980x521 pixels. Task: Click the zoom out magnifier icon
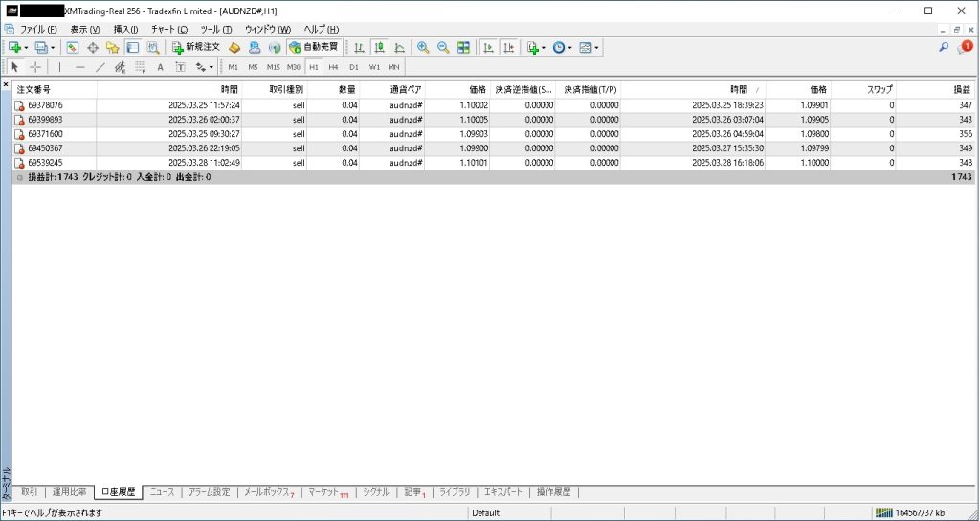(x=443, y=47)
